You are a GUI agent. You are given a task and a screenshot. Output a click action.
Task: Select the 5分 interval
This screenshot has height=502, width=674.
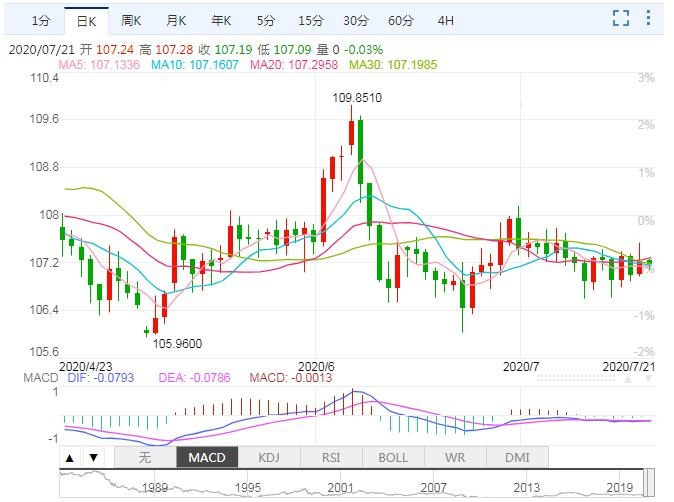(x=265, y=20)
